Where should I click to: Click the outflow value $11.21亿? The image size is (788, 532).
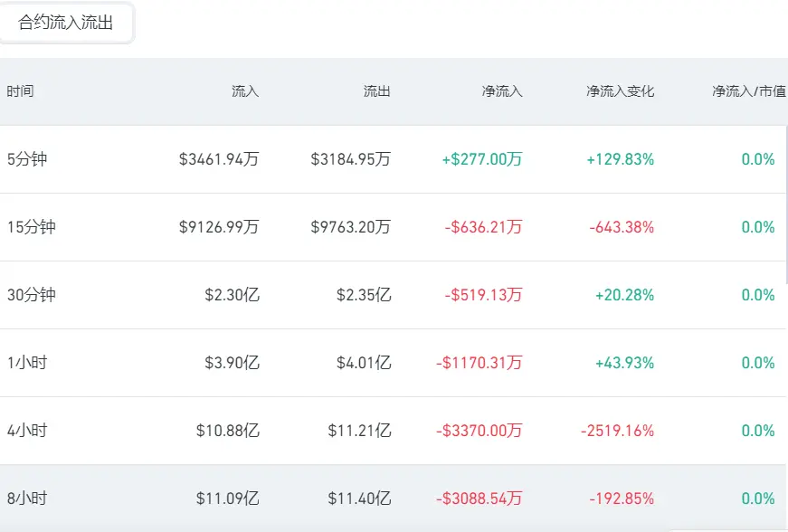click(x=359, y=431)
